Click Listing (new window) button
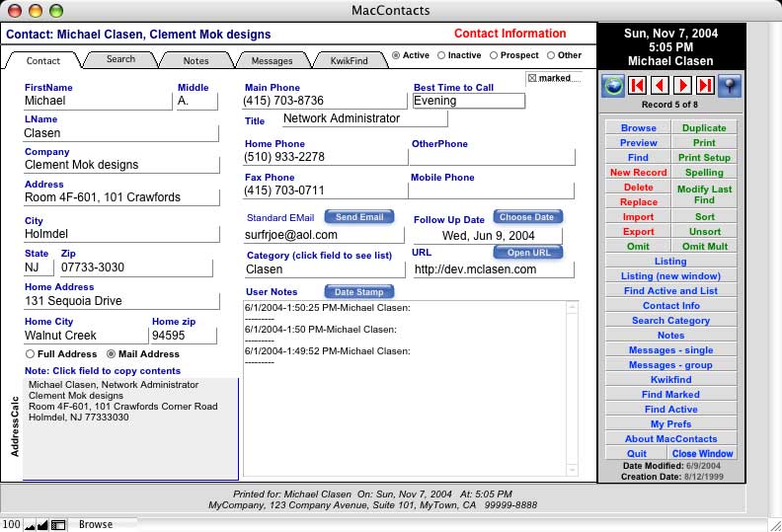The image size is (782, 532). pos(670,275)
